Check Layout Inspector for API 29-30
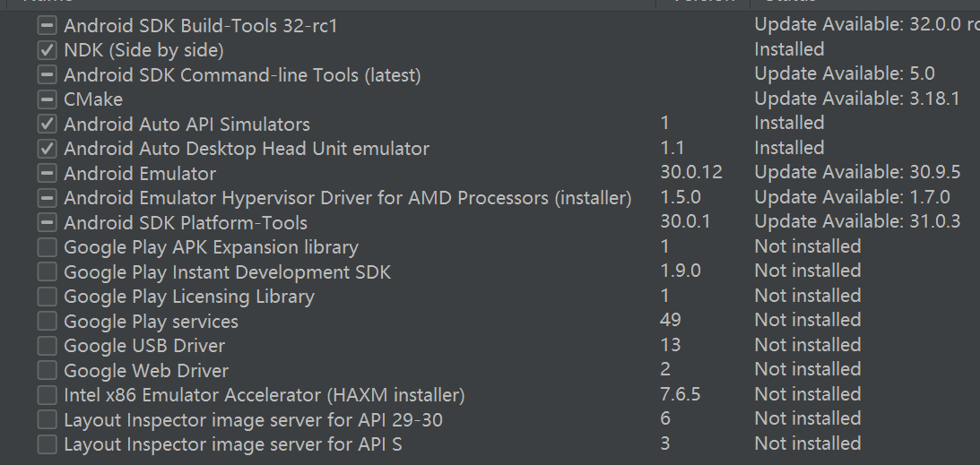 (47, 420)
